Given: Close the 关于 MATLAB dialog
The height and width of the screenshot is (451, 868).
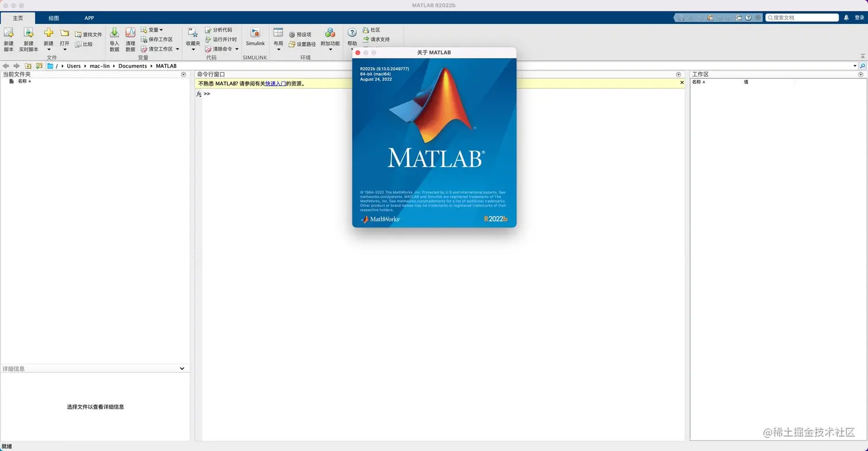Looking at the screenshot, I should (x=358, y=53).
